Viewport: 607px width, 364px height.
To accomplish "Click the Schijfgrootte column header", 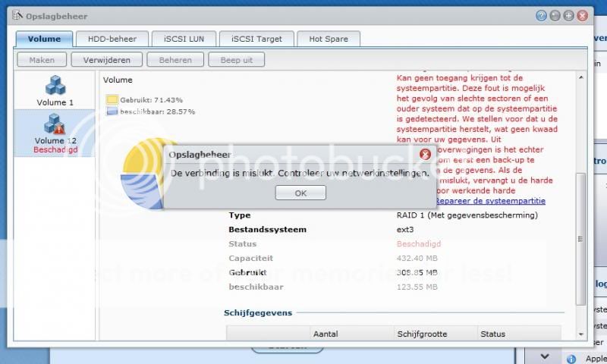I will pos(421,334).
